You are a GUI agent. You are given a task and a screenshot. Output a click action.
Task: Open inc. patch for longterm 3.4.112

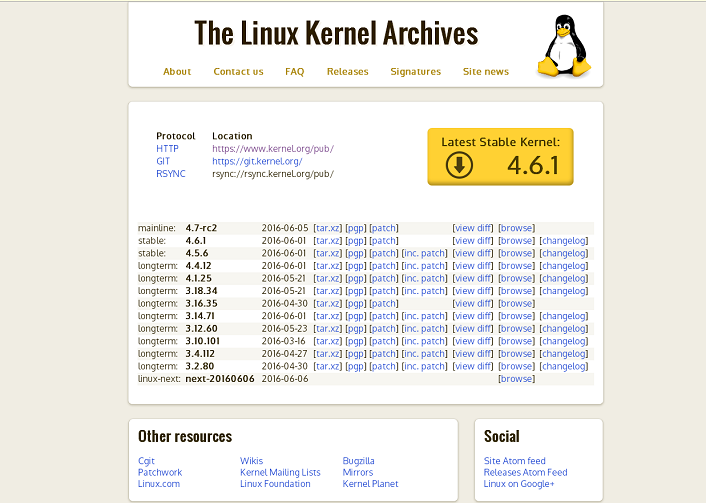424,354
